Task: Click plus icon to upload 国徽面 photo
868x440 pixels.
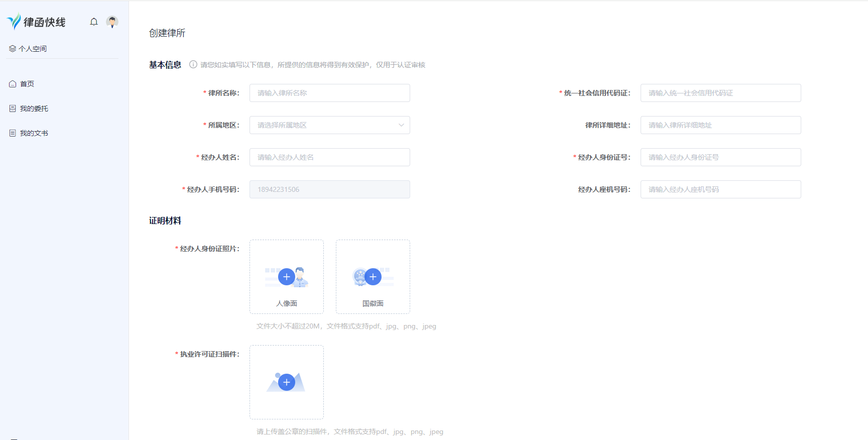Action: coord(373,277)
